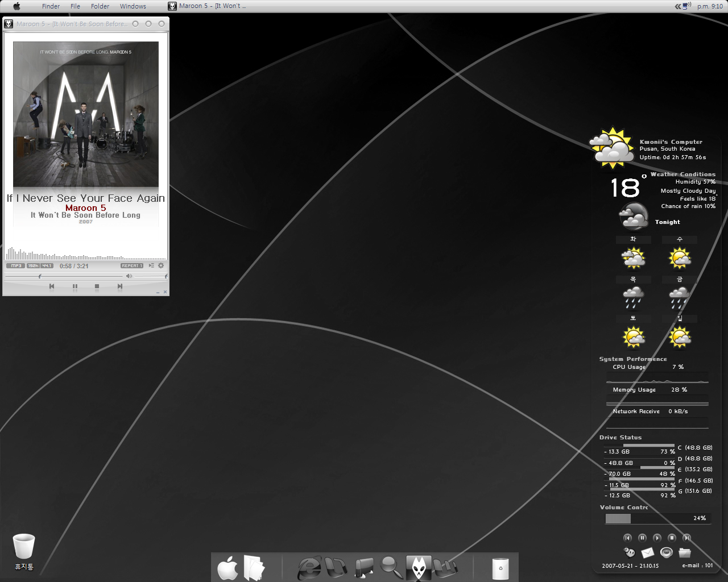Open the messenger chat bubble widget icon
Viewport: 728px width, 582px height.
(x=629, y=552)
